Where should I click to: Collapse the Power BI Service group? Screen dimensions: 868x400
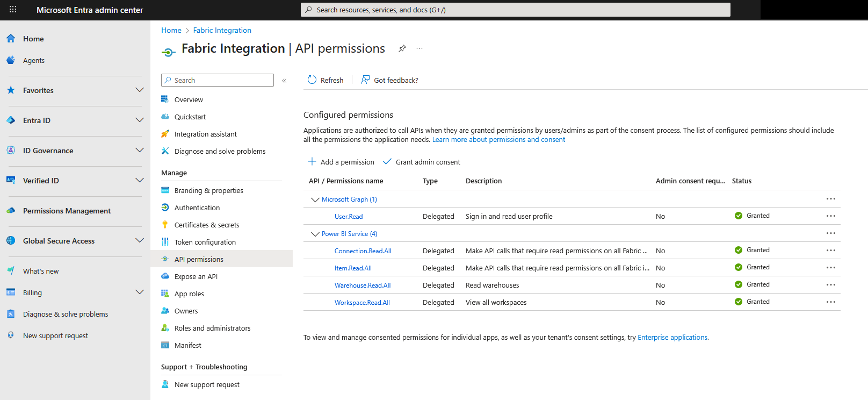pyautogui.click(x=315, y=234)
